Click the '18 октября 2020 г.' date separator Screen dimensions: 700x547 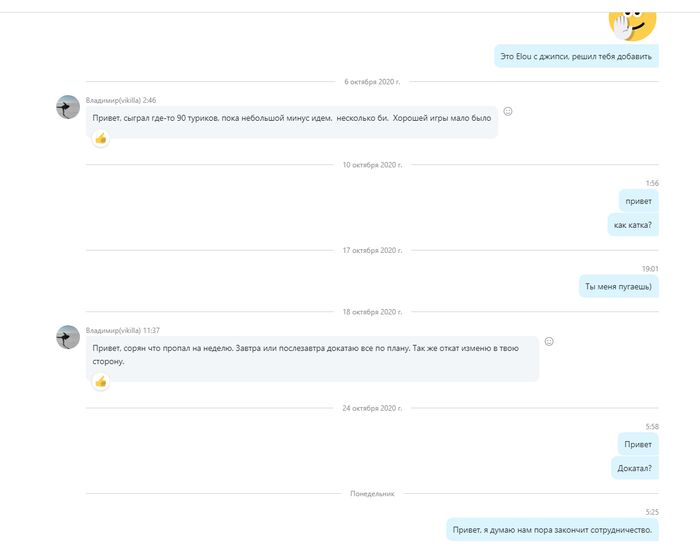pos(372,312)
